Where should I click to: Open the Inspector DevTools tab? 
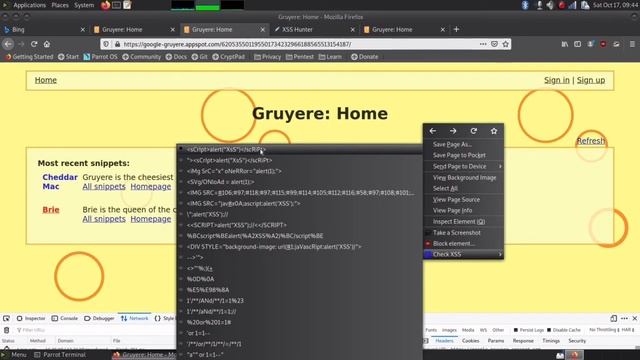[31, 318]
